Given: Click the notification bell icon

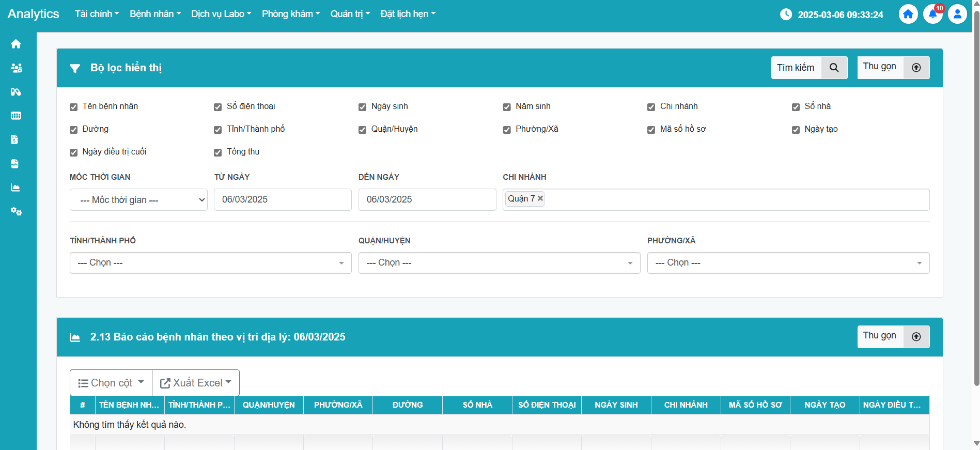Looking at the screenshot, I should [932, 14].
